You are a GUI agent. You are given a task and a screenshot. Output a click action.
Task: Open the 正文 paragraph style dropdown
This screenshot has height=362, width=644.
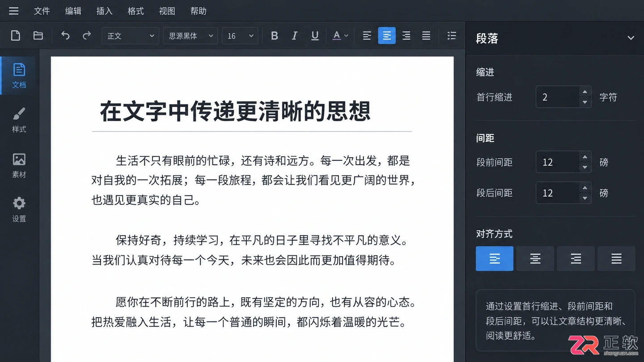click(x=130, y=36)
